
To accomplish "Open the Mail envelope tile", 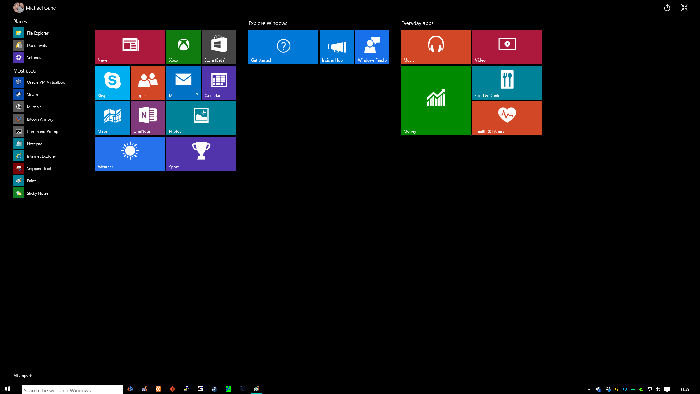I will pyautogui.click(x=183, y=83).
